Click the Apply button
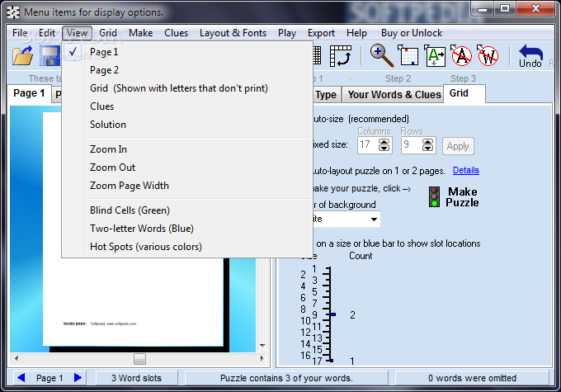The height and width of the screenshot is (392, 561). tap(458, 146)
